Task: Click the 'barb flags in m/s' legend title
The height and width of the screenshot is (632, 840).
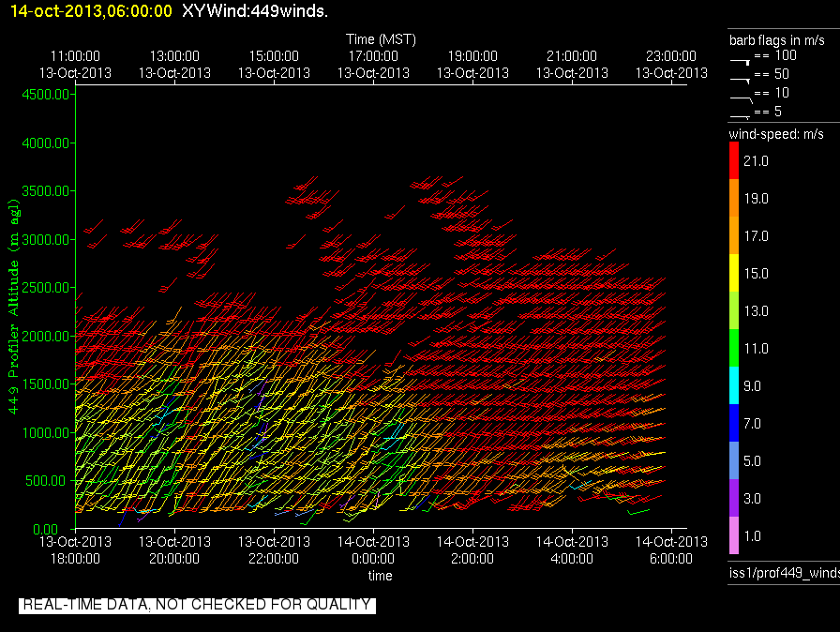Action: [x=777, y=40]
